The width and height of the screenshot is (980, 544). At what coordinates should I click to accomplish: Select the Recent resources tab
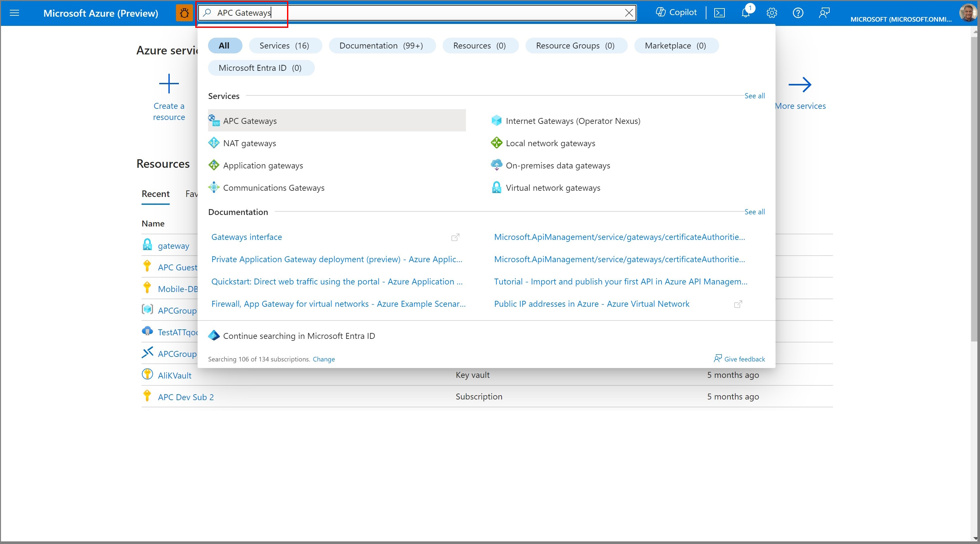[x=155, y=194]
